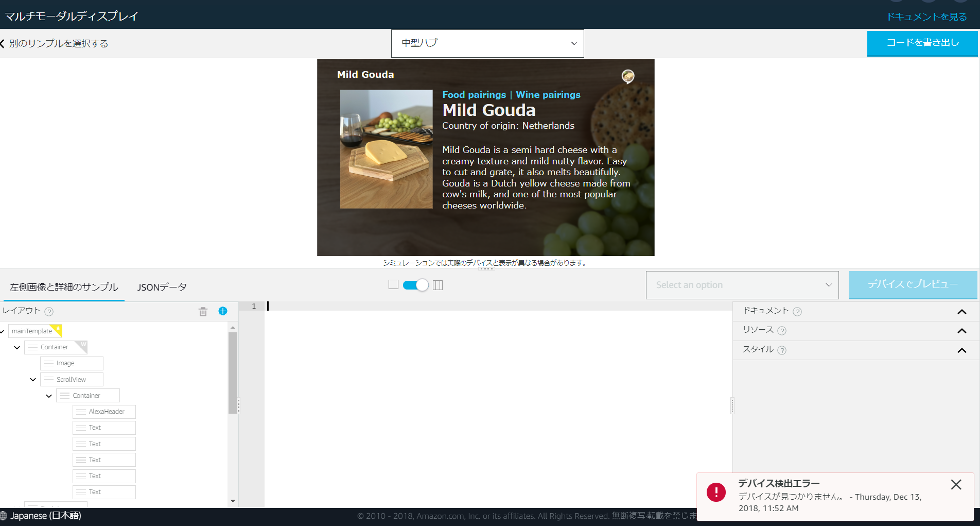Click the cheese logo icon in preview header
This screenshot has width=980, height=526.
coord(628,76)
